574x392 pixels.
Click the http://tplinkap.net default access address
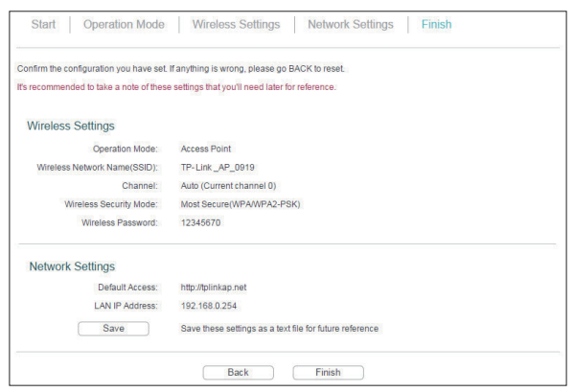pyautogui.click(x=214, y=288)
